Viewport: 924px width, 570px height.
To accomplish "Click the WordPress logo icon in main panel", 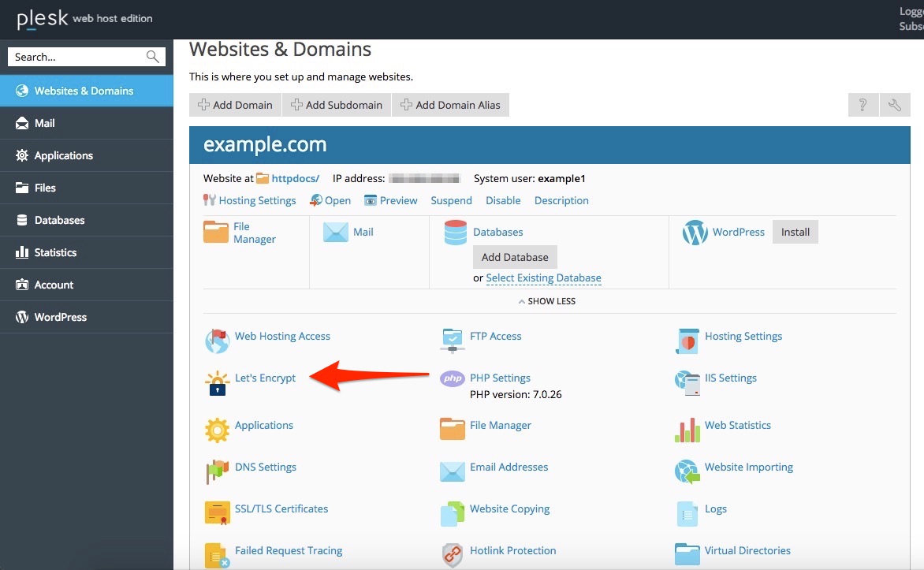I will 695,233.
